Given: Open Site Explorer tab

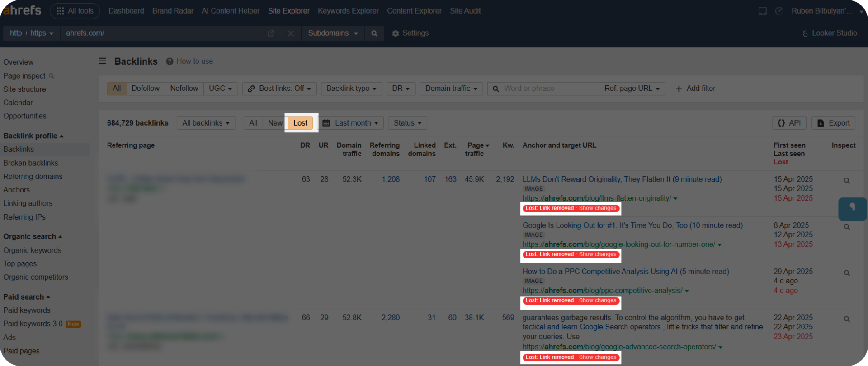Looking at the screenshot, I should point(288,11).
